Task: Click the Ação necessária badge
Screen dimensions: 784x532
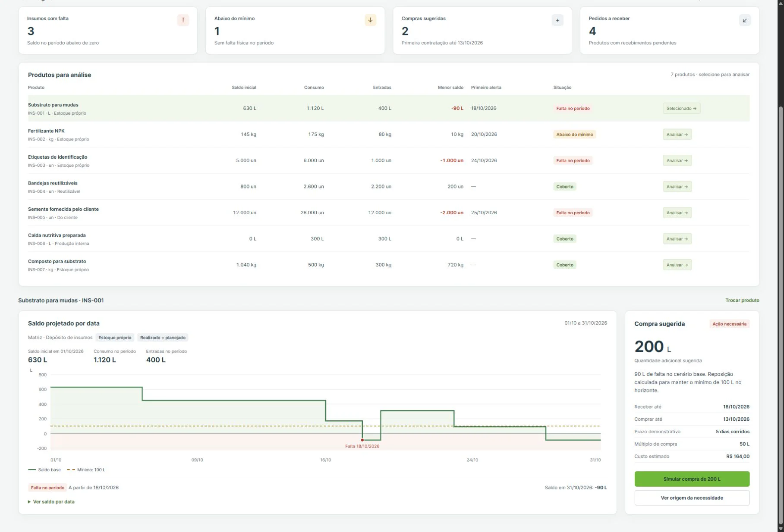Action: pyautogui.click(x=729, y=324)
